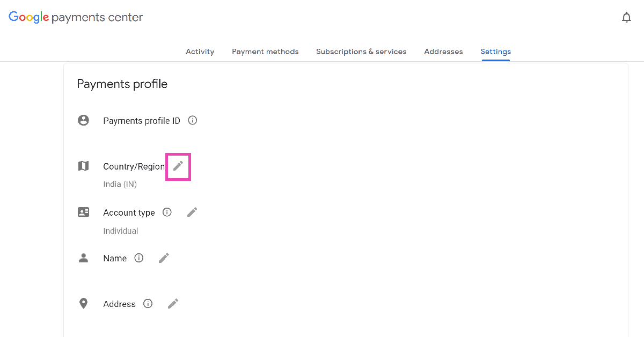This screenshot has width=644, height=337.
Task: Click the Payments profile ID person icon
Action: pos(84,121)
